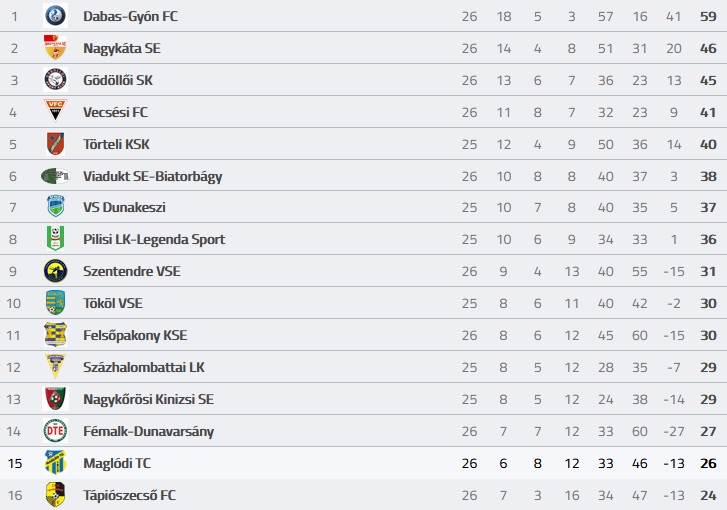Click the Nagykáta SE team logo

click(55, 48)
